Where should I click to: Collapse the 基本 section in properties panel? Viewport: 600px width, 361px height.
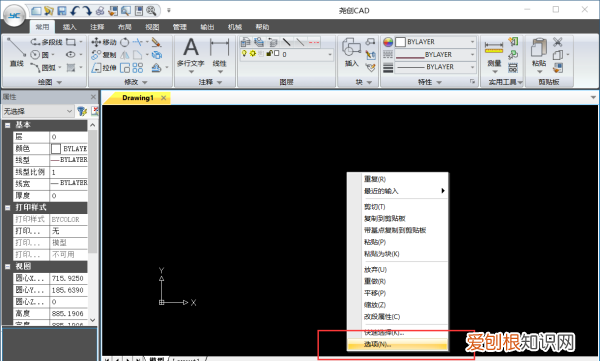pyautogui.click(x=7, y=125)
